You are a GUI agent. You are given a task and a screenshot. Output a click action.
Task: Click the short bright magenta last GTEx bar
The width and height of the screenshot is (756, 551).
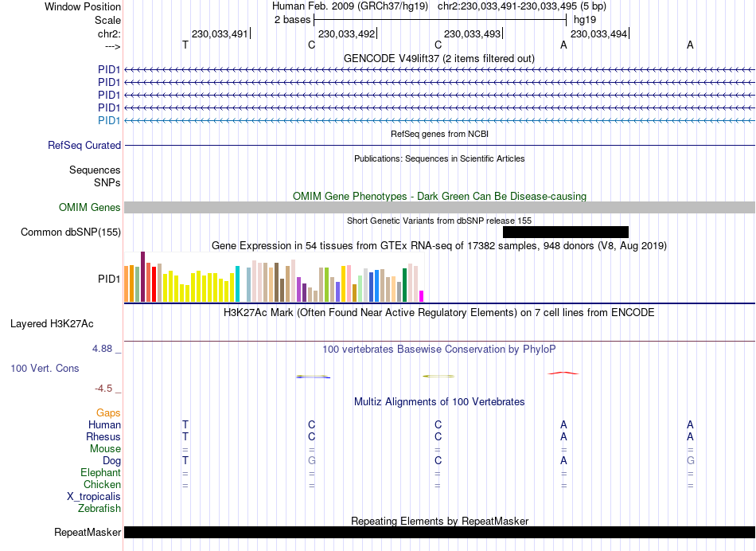[x=422, y=296]
